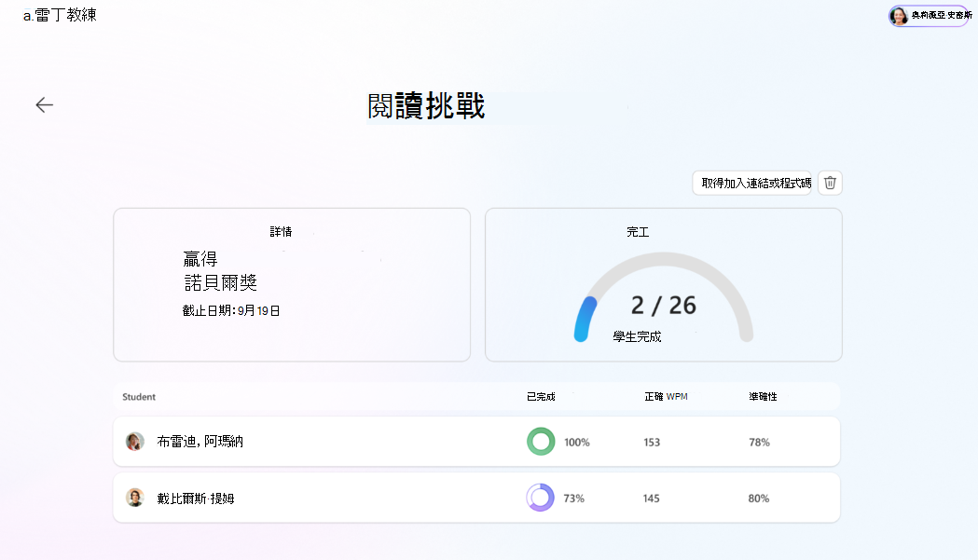Click the a.雷丁教練 app title
Screen dimensions: 978x560
(60, 16)
